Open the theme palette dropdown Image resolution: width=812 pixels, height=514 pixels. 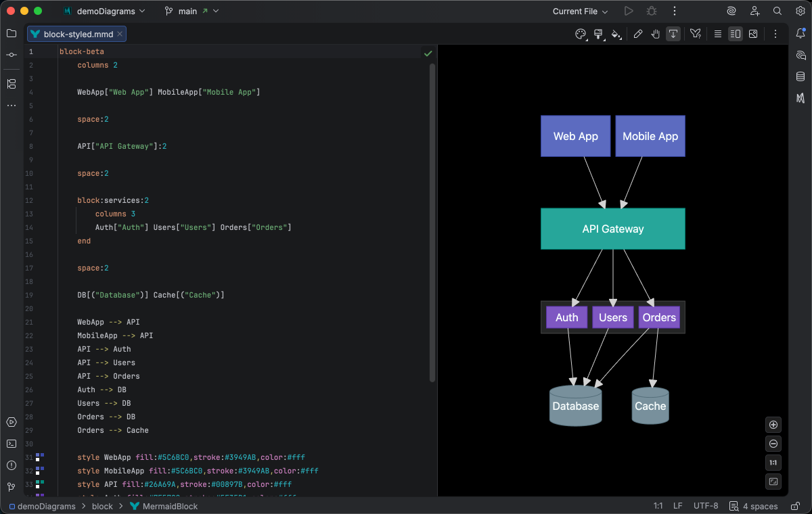tap(581, 34)
